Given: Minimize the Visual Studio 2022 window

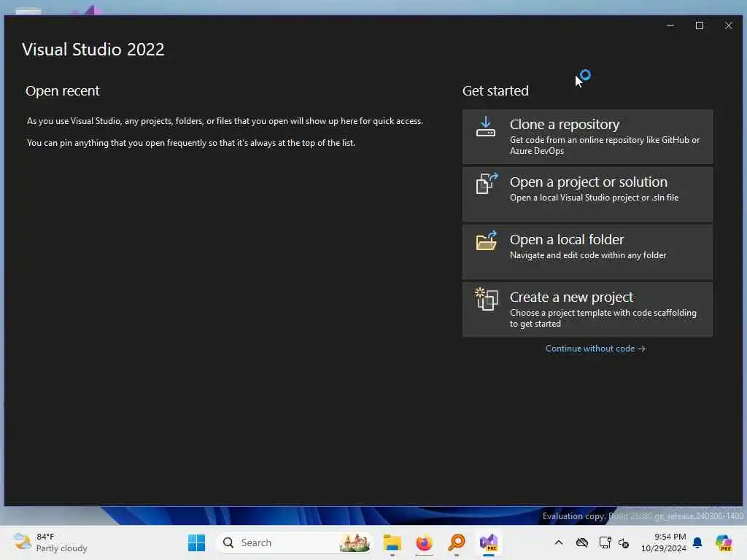Looking at the screenshot, I should pyautogui.click(x=670, y=26).
